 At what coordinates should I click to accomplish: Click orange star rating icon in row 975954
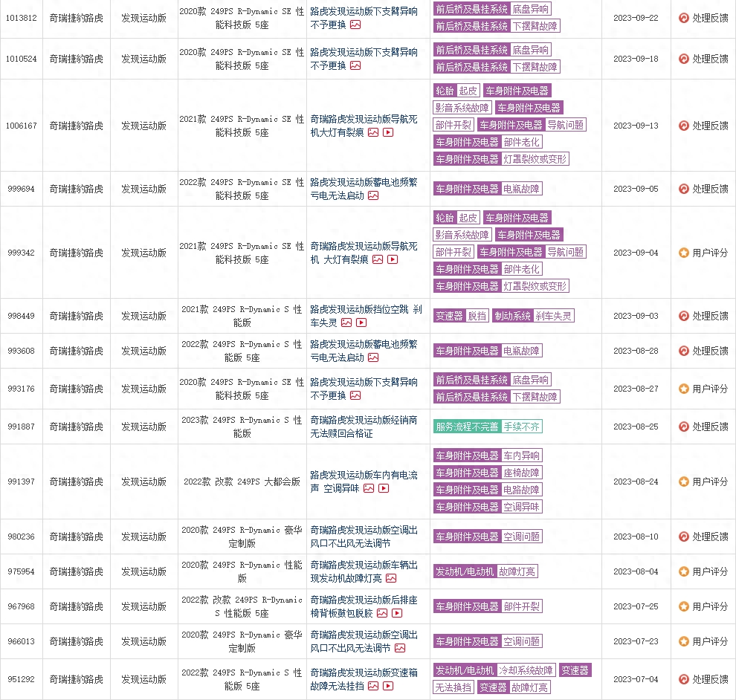[684, 571]
